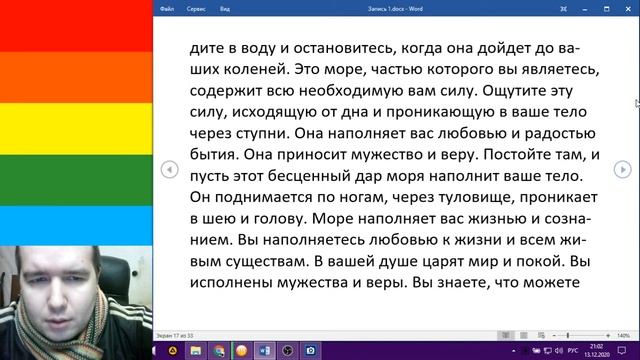The width and height of the screenshot is (640, 360).
Task: Open the Сервис menu
Action: tap(196, 9)
